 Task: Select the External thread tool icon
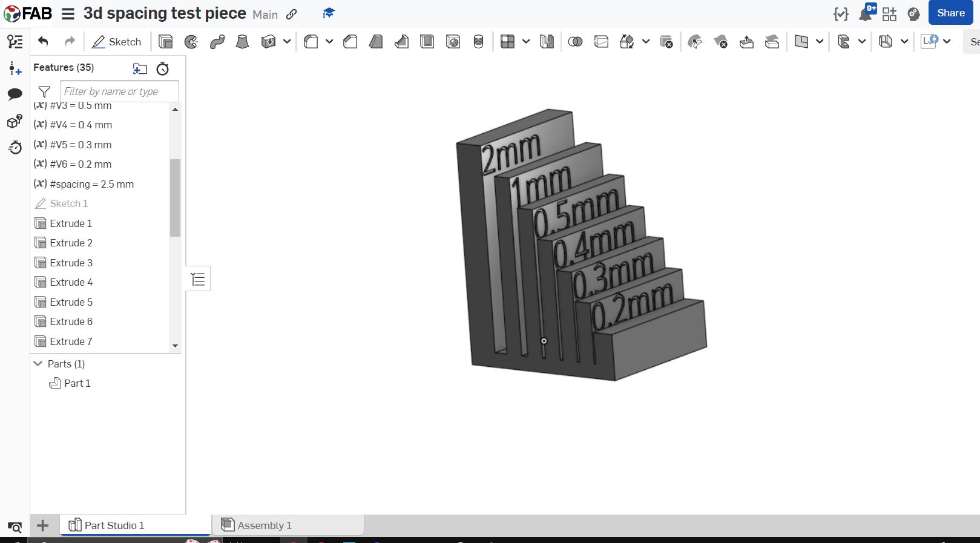tap(478, 42)
